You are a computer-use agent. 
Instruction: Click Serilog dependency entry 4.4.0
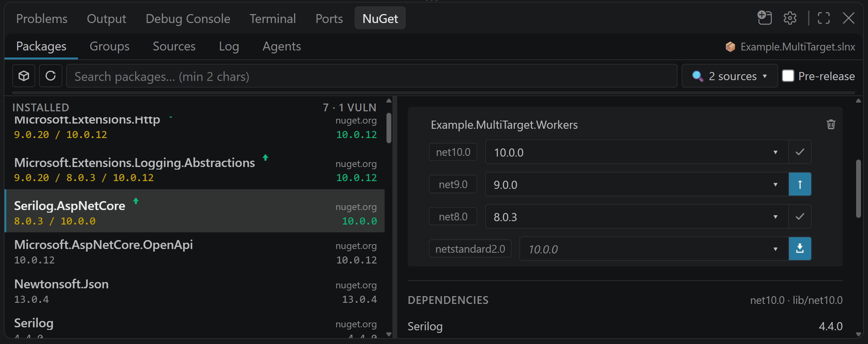point(625,327)
